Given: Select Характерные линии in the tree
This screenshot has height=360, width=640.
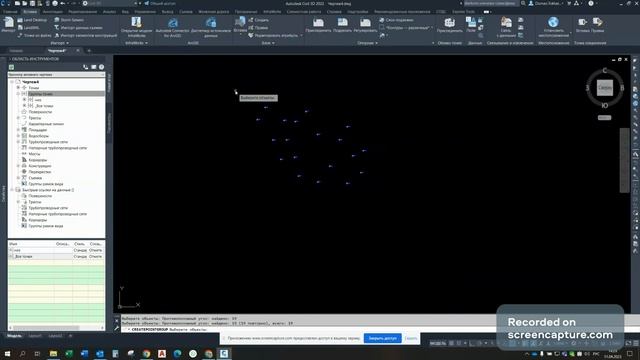Looking at the screenshot, I should [x=46, y=124].
